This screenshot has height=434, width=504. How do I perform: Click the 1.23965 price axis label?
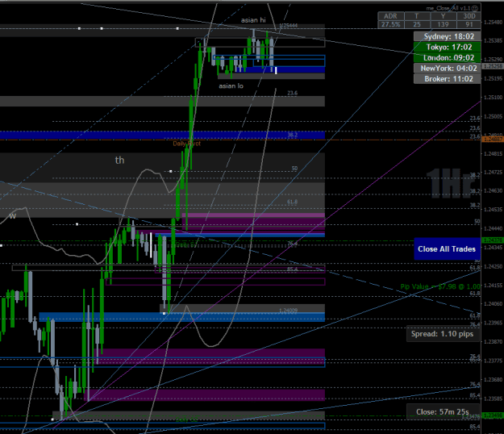(493, 323)
